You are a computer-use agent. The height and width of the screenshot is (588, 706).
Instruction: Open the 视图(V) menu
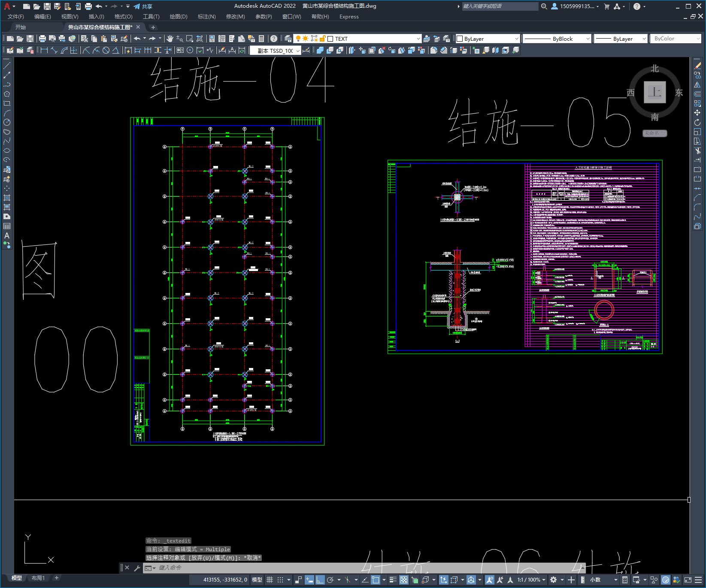click(70, 17)
